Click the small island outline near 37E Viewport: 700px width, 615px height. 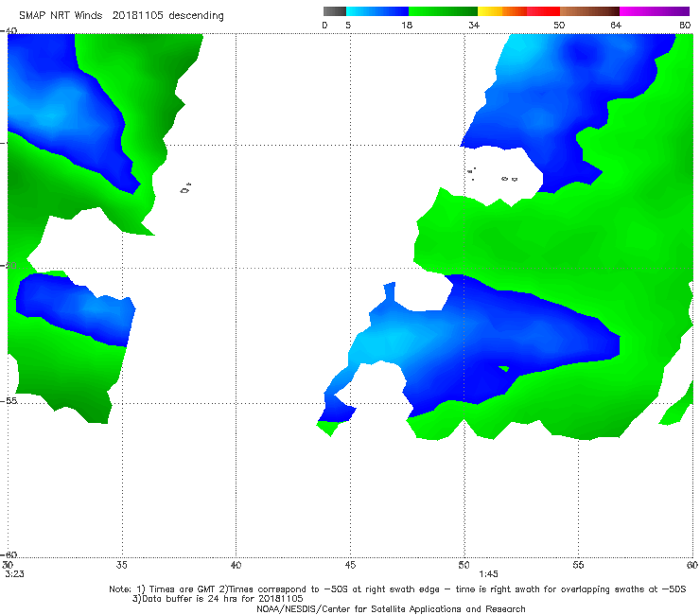(185, 188)
